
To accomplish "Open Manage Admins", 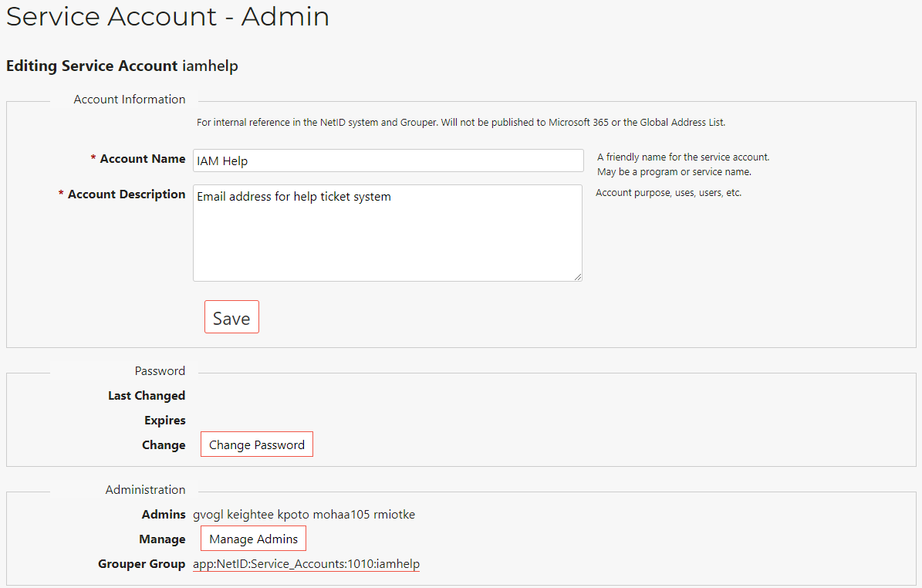I will pyautogui.click(x=253, y=539).
